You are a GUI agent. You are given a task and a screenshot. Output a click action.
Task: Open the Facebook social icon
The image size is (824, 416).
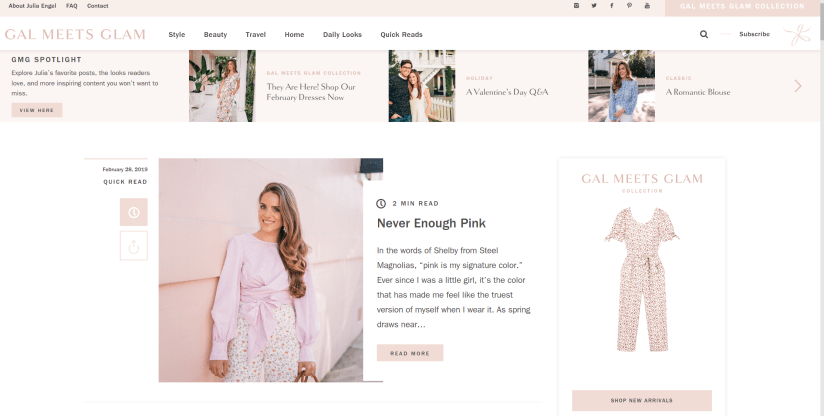coord(612,6)
